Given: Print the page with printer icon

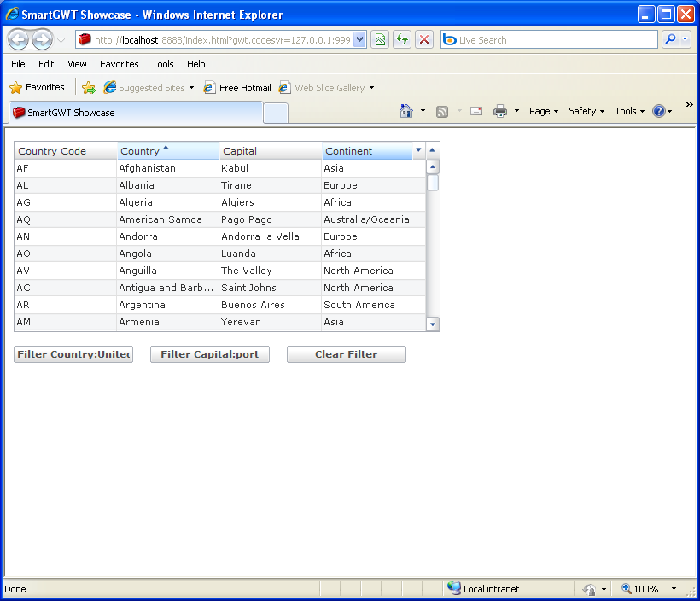Looking at the screenshot, I should pos(500,111).
